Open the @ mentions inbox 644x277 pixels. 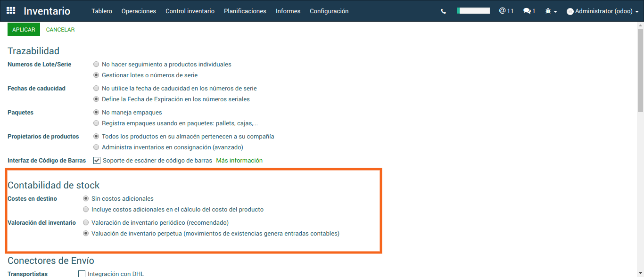[x=506, y=11]
